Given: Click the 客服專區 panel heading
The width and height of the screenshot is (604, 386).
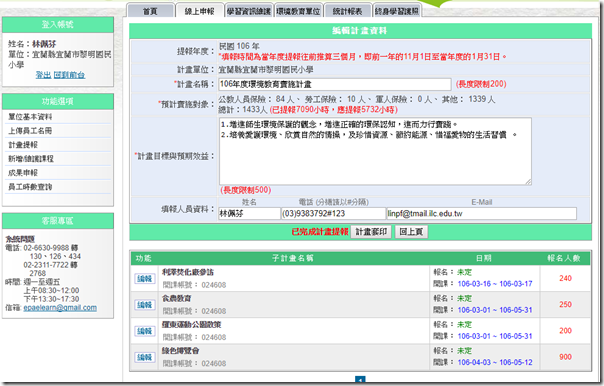Looking at the screenshot, I should (x=58, y=221).
